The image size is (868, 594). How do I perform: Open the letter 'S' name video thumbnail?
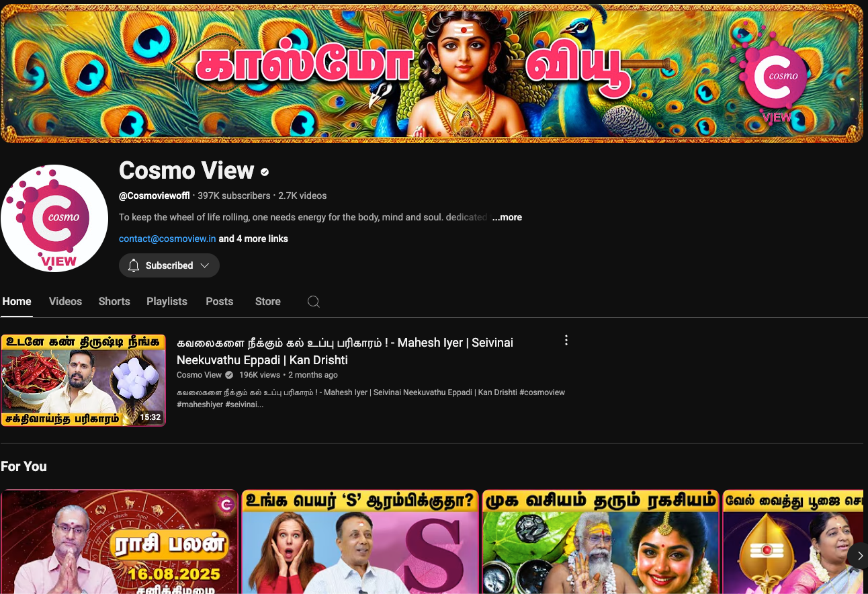point(360,542)
